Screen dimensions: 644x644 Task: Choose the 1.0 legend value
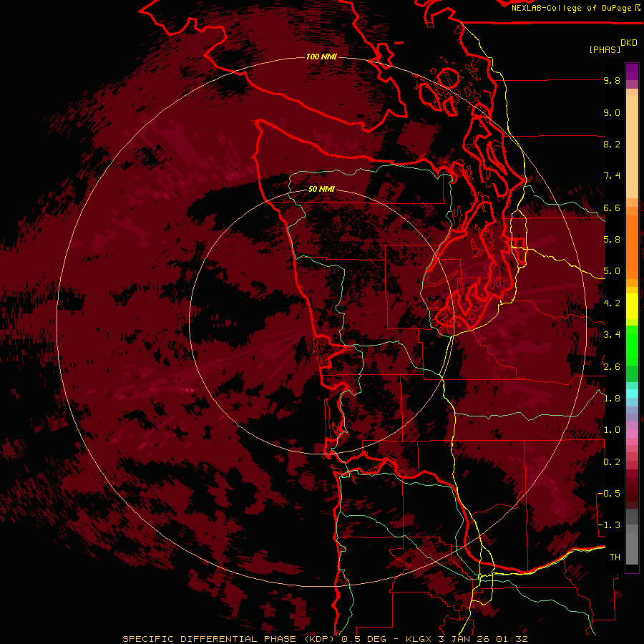click(x=612, y=430)
